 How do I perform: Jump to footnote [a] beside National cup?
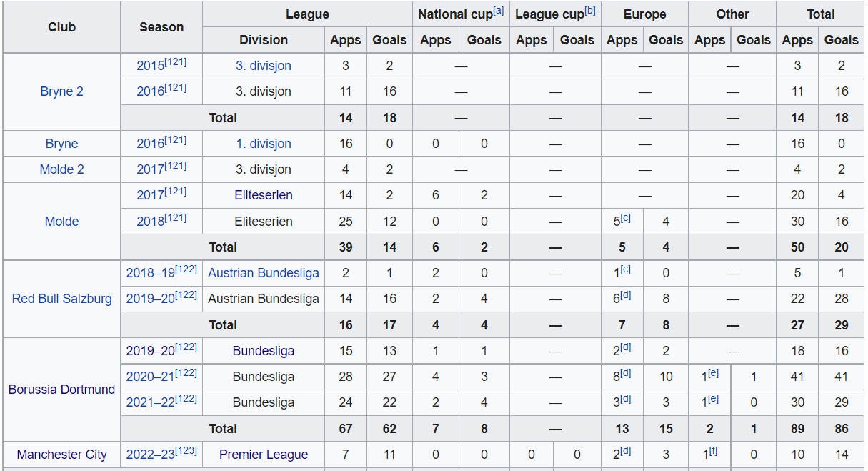(x=499, y=11)
